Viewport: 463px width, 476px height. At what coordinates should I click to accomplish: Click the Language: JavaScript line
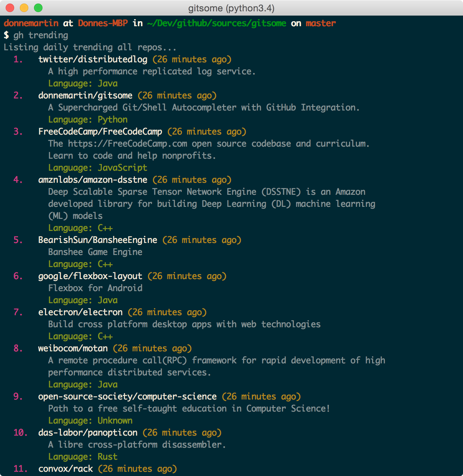point(98,168)
